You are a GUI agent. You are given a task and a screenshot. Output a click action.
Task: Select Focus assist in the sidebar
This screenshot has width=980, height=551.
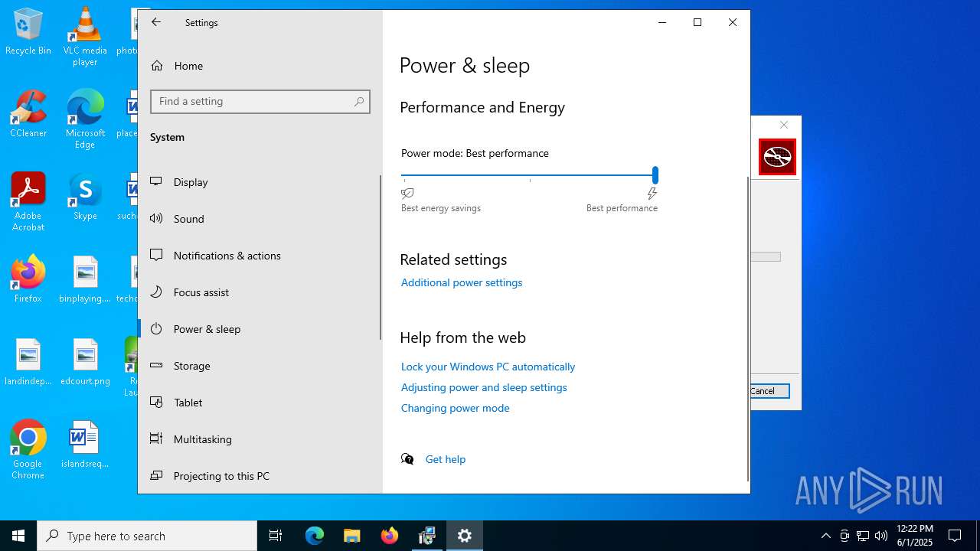(x=259, y=292)
